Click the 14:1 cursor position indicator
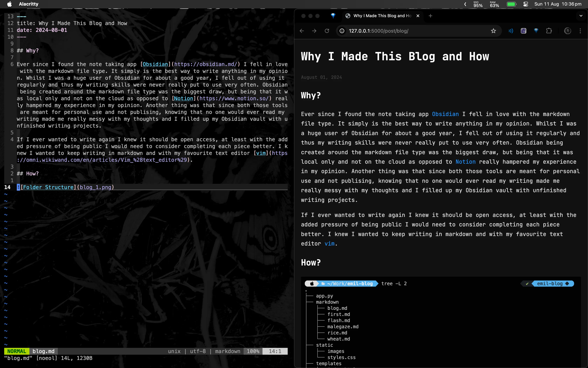588x368 pixels. pos(275,351)
